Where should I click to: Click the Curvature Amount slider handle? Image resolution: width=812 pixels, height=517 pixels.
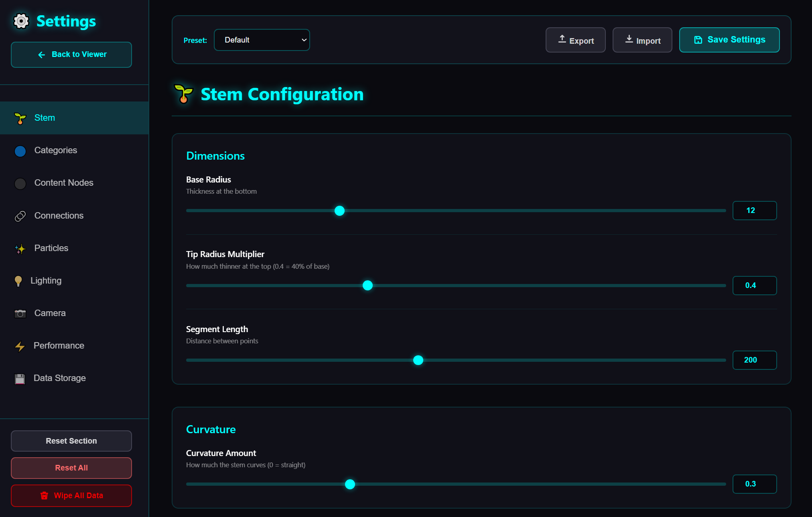click(350, 485)
